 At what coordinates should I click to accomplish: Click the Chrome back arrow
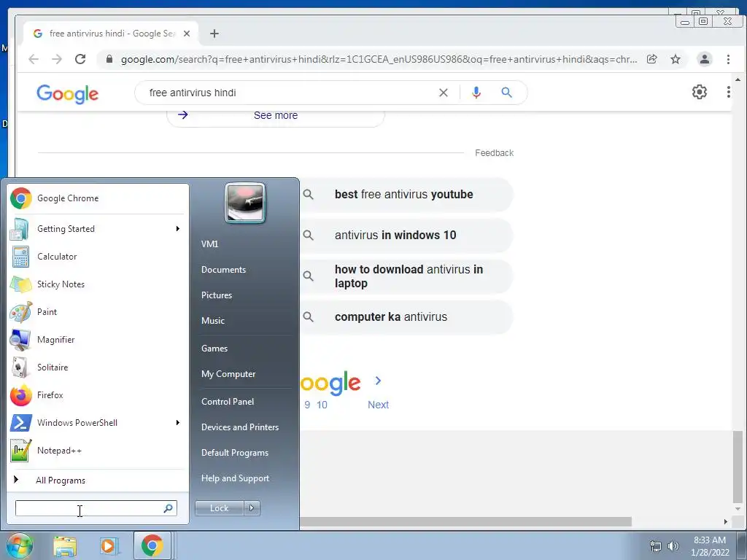pyautogui.click(x=34, y=59)
